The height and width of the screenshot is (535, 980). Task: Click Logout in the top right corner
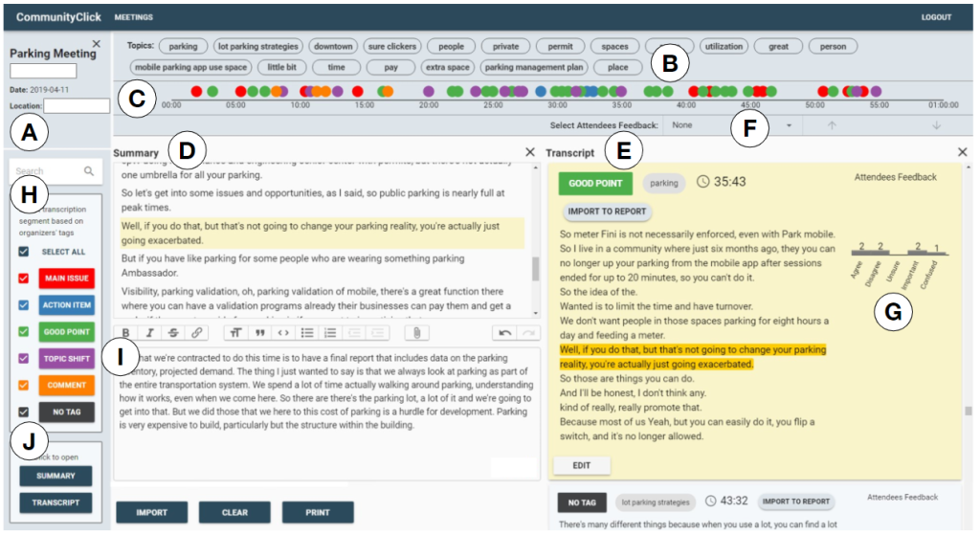935,17
